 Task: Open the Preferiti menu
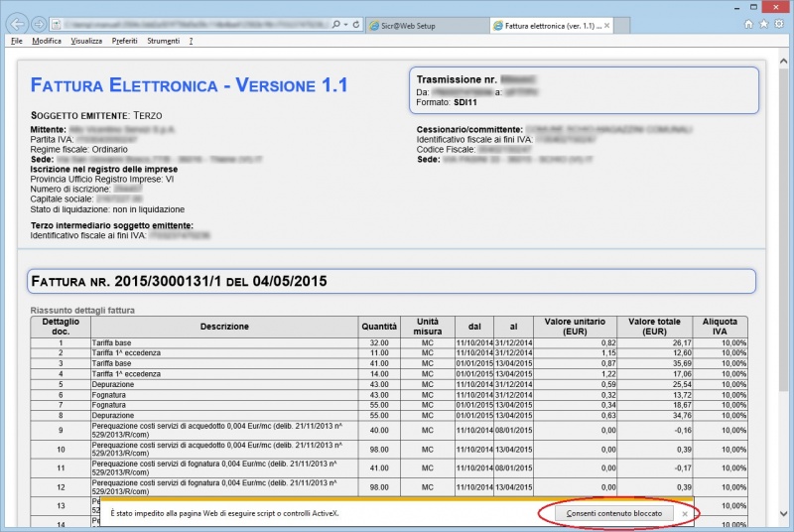[125, 41]
